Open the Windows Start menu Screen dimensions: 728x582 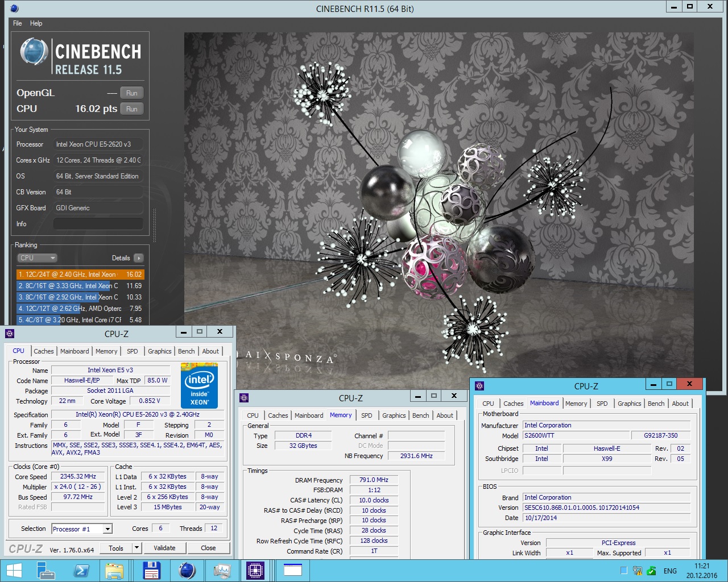(x=14, y=571)
